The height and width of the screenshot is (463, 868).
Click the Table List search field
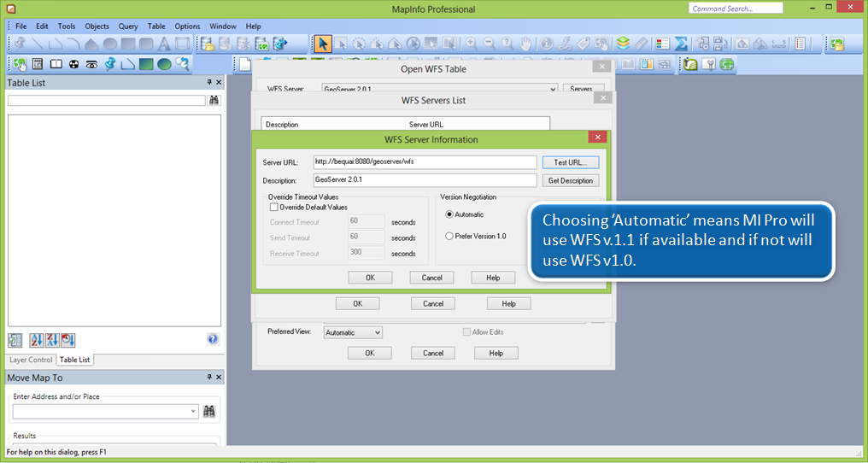(x=106, y=100)
